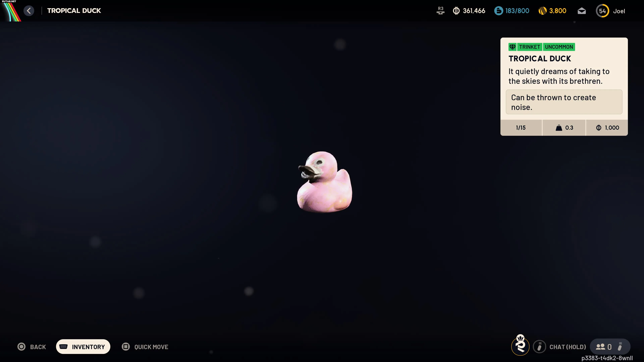Click the 0.3 weight stat cell
Viewport: 644px width, 362px height.
tap(564, 128)
